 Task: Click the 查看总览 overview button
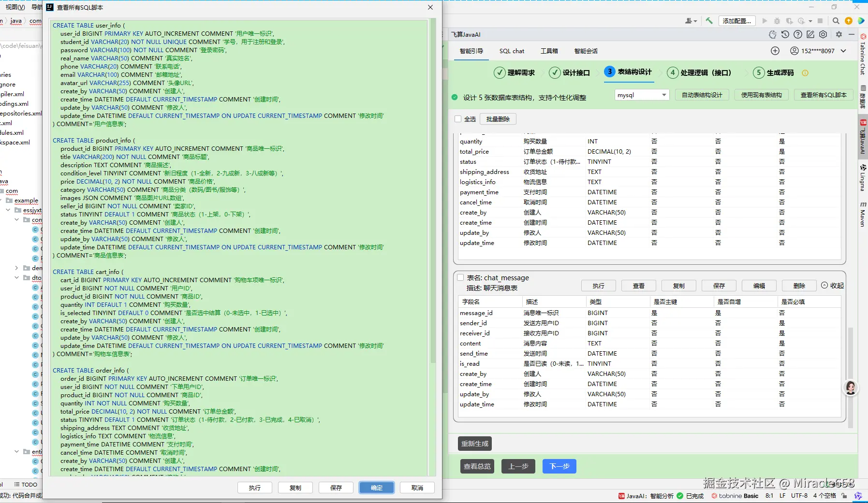coord(477,466)
